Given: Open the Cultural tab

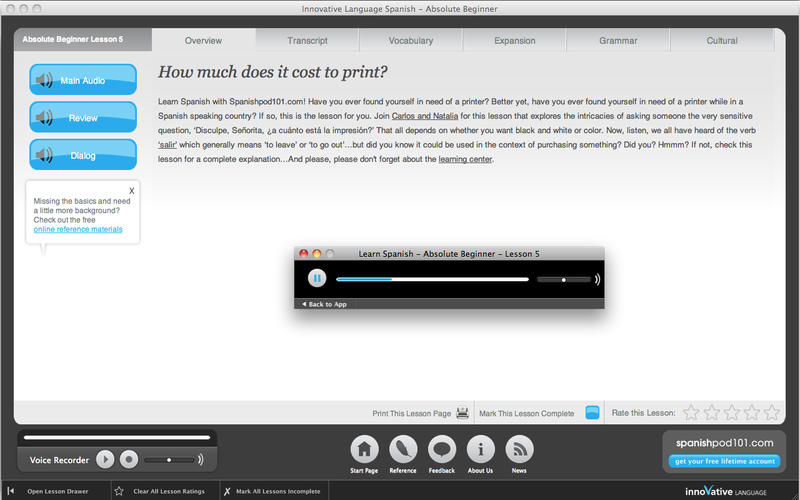Looking at the screenshot, I should 722,40.
